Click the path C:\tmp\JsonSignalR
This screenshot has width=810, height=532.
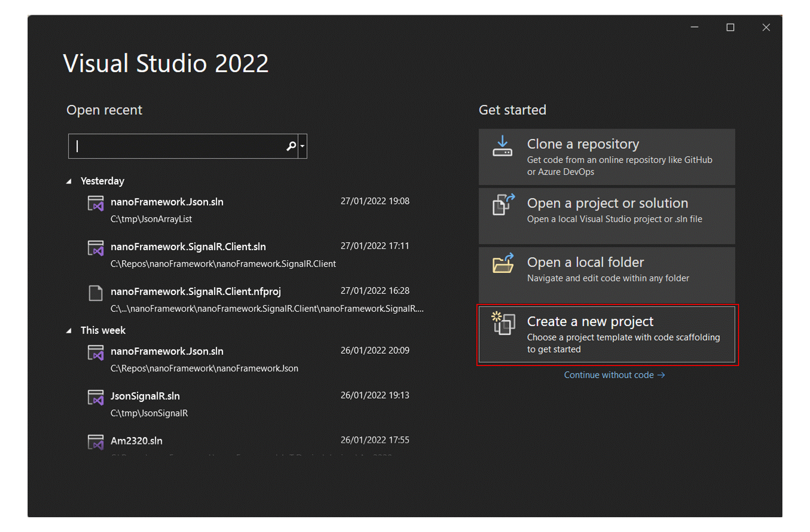click(x=149, y=413)
